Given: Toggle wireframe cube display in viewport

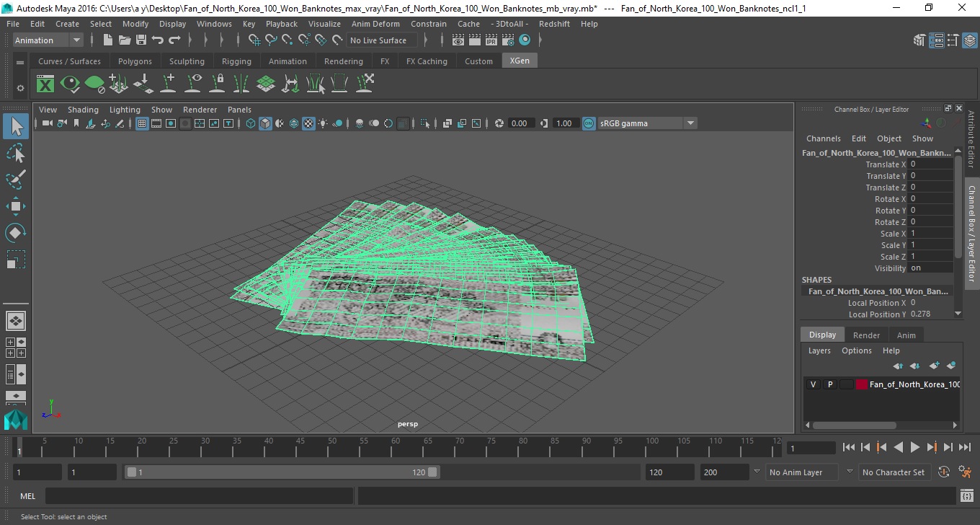Looking at the screenshot, I should coord(251,123).
